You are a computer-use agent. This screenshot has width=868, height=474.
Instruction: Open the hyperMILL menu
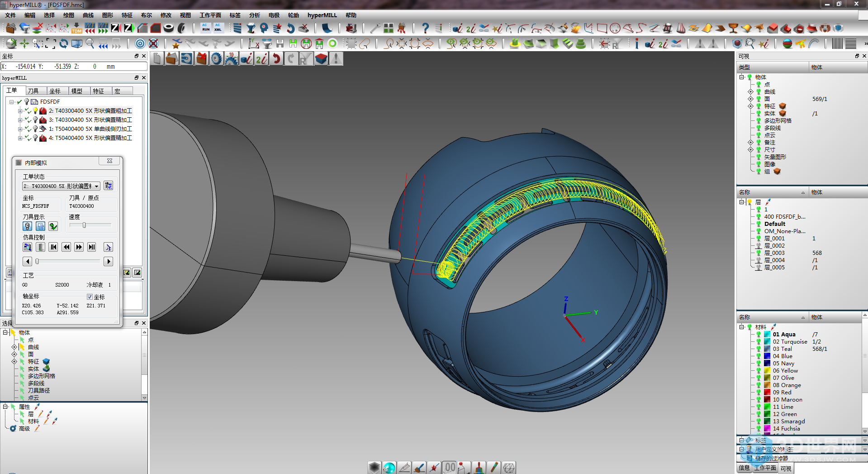pos(322,15)
